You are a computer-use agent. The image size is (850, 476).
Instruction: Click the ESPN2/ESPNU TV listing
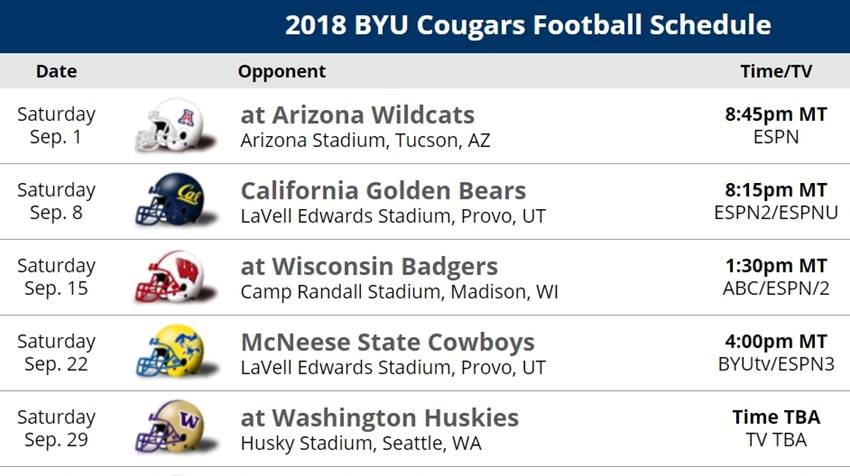776,212
